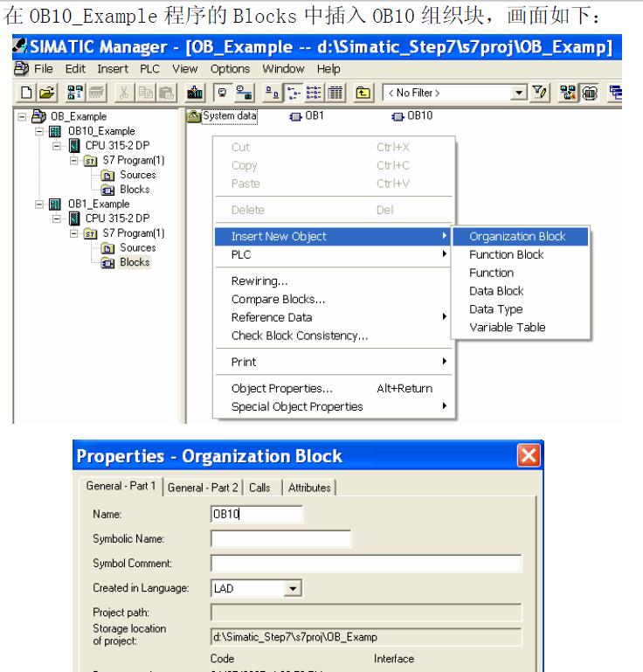The width and height of the screenshot is (643, 672).
Task: Click the Simulation On/Off toolbar icon
Action: click(x=590, y=93)
